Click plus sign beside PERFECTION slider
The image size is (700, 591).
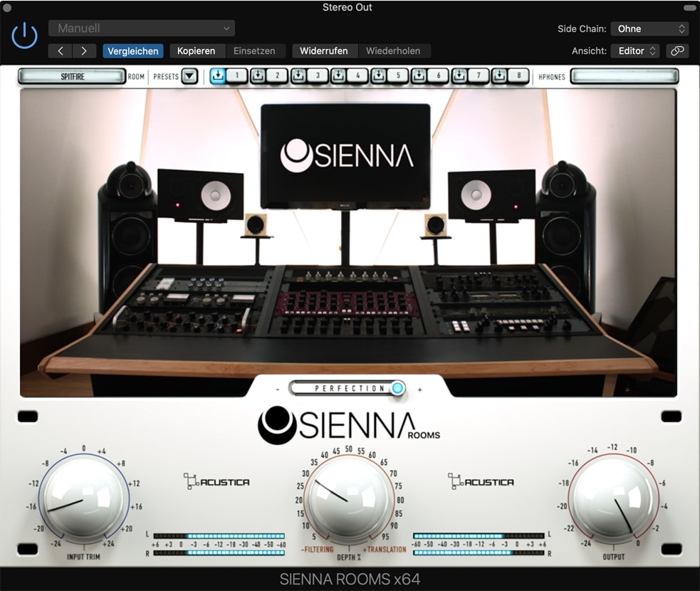click(x=419, y=389)
